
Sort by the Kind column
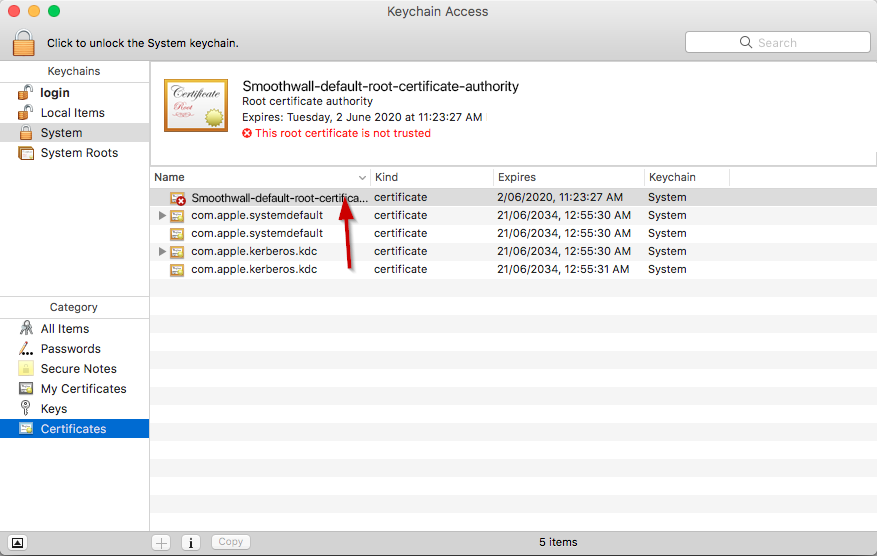tap(431, 177)
